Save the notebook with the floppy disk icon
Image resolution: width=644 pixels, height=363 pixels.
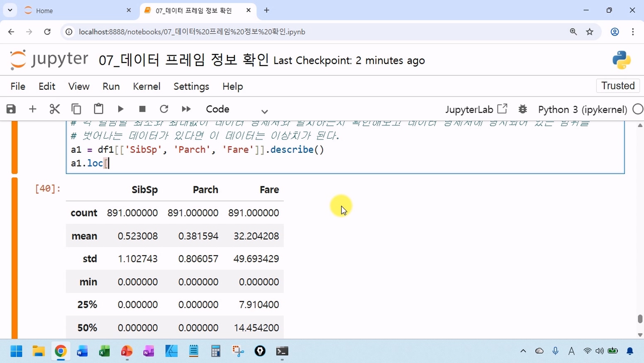click(x=11, y=109)
